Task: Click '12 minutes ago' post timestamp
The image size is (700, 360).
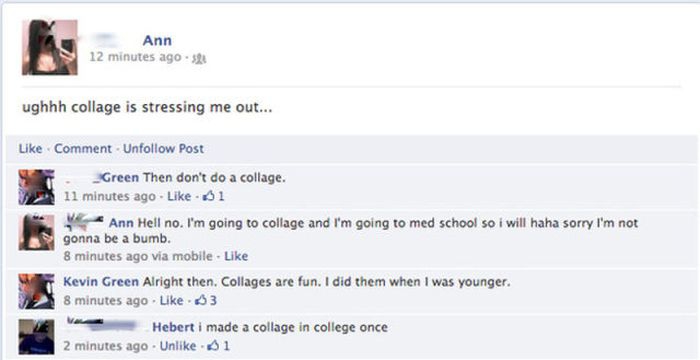Action: pos(135,57)
